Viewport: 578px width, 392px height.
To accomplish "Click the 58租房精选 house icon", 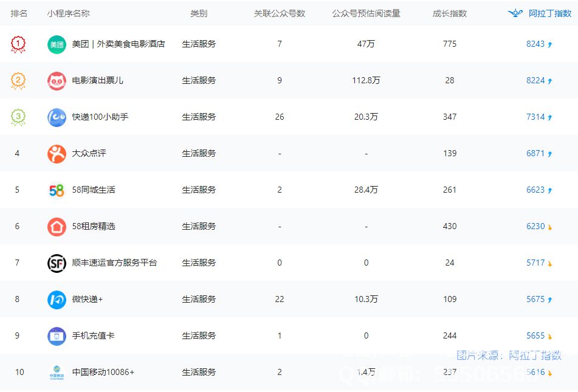I will (57, 227).
